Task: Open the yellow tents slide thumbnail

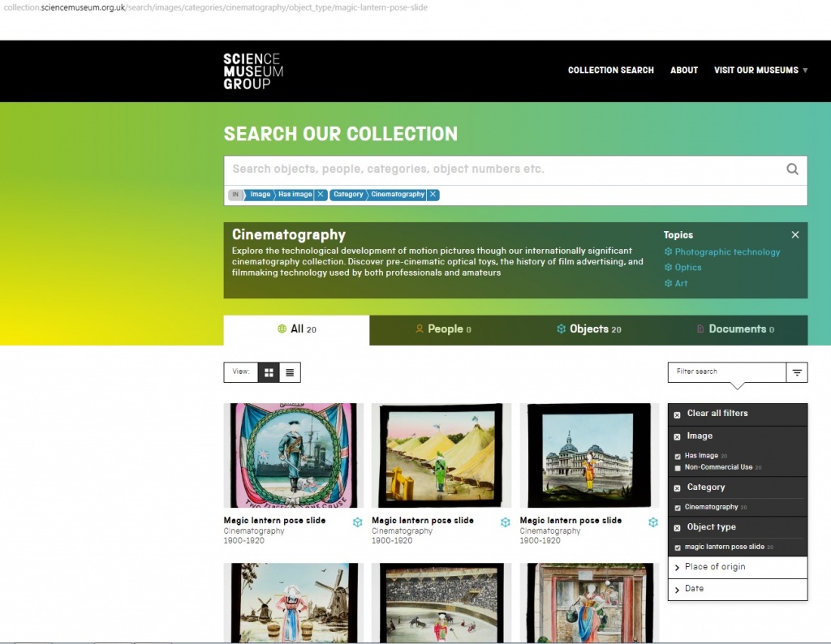Action: click(441, 456)
